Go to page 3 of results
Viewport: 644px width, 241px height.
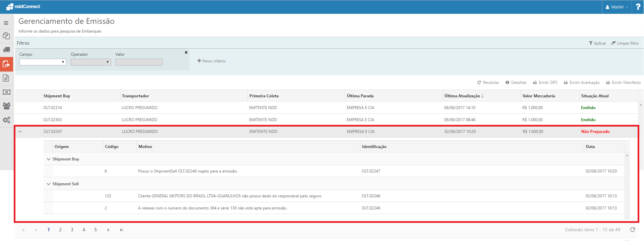72,230
